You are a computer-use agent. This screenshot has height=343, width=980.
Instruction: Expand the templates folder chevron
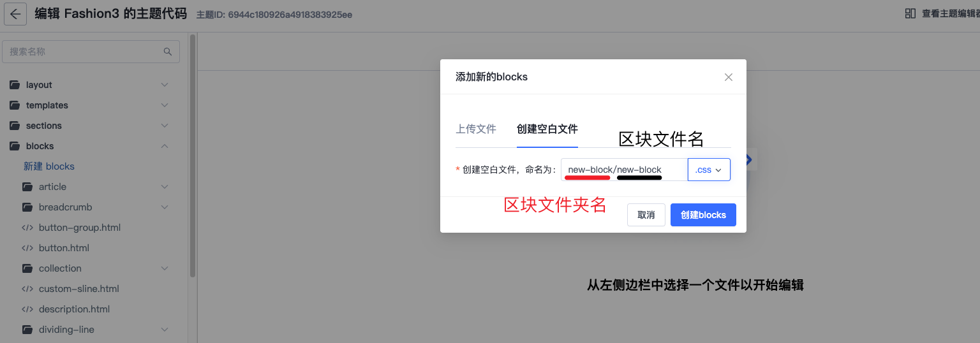(165, 105)
